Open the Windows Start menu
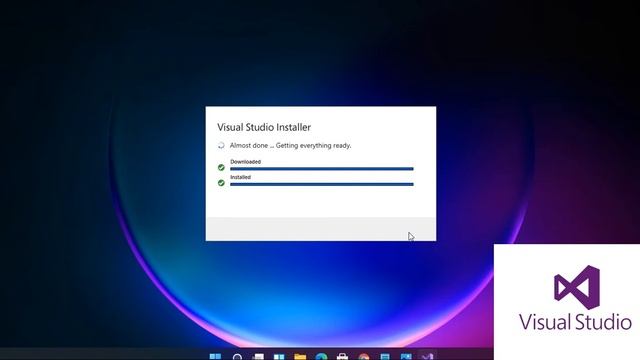Viewport: 640px width, 360px height. coord(215,357)
